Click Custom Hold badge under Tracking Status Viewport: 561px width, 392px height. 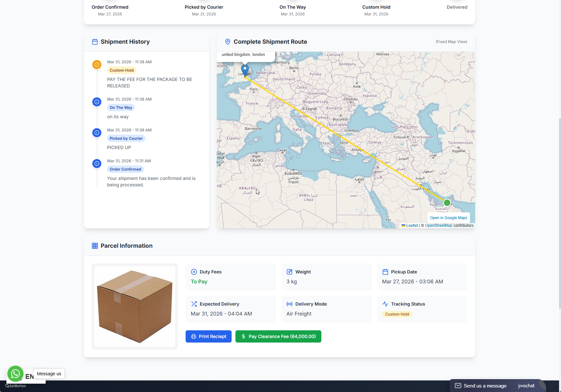[397, 314]
